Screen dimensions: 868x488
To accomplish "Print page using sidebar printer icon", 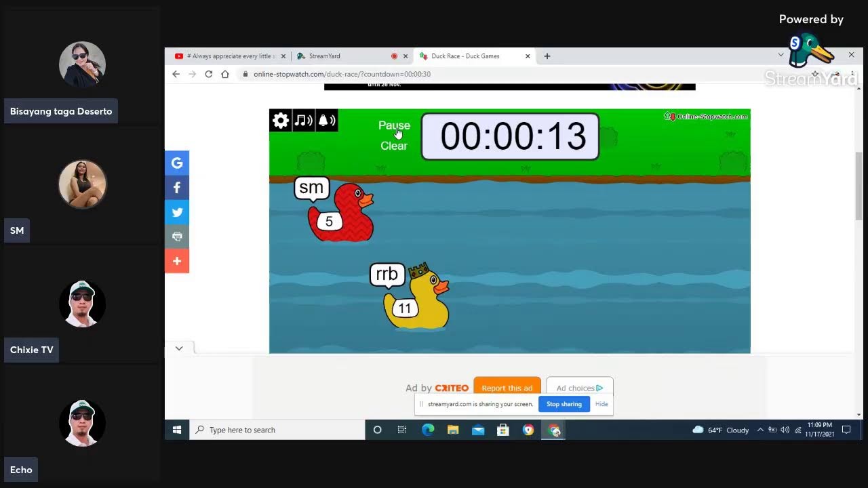I will (177, 237).
